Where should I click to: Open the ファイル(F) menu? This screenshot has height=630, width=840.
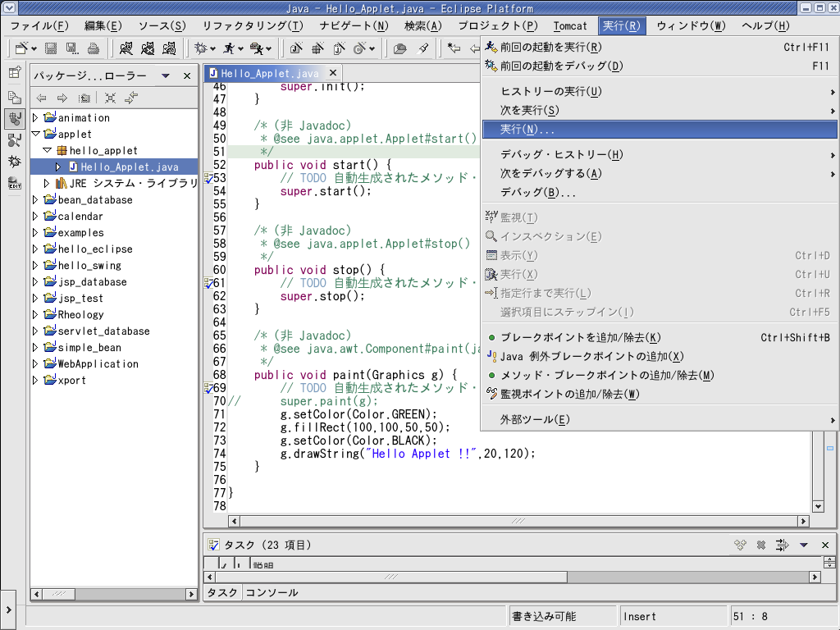39,25
